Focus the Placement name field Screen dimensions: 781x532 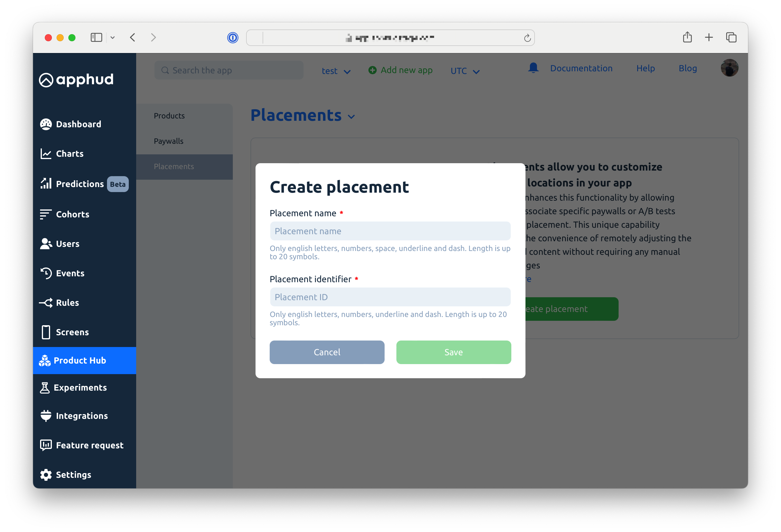(x=390, y=231)
